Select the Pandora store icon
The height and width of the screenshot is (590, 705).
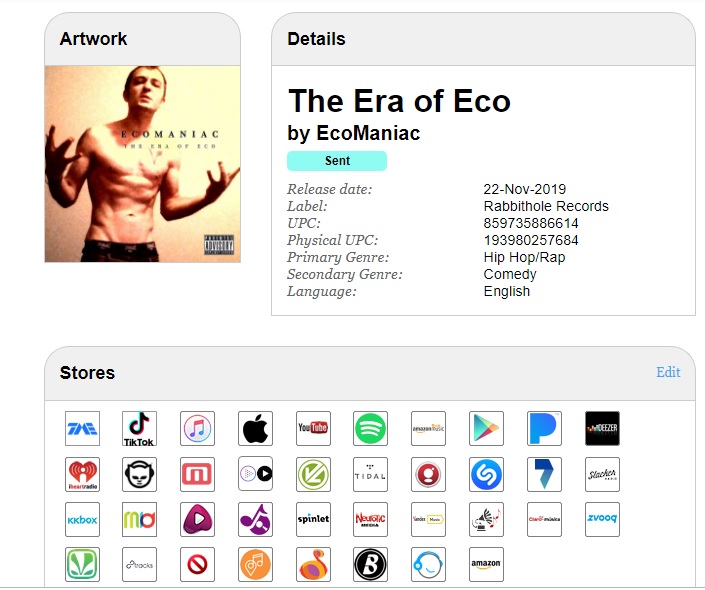click(544, 428)
